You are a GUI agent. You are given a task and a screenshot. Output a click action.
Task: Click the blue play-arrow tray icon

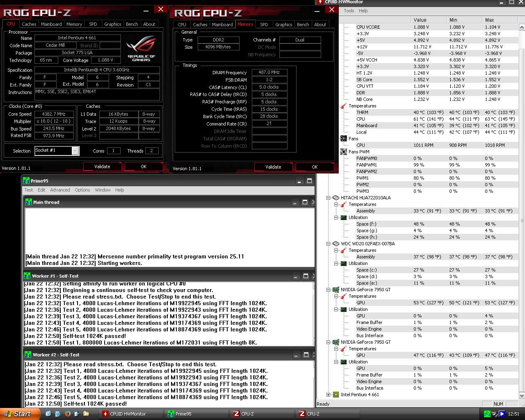coord(502,414)
